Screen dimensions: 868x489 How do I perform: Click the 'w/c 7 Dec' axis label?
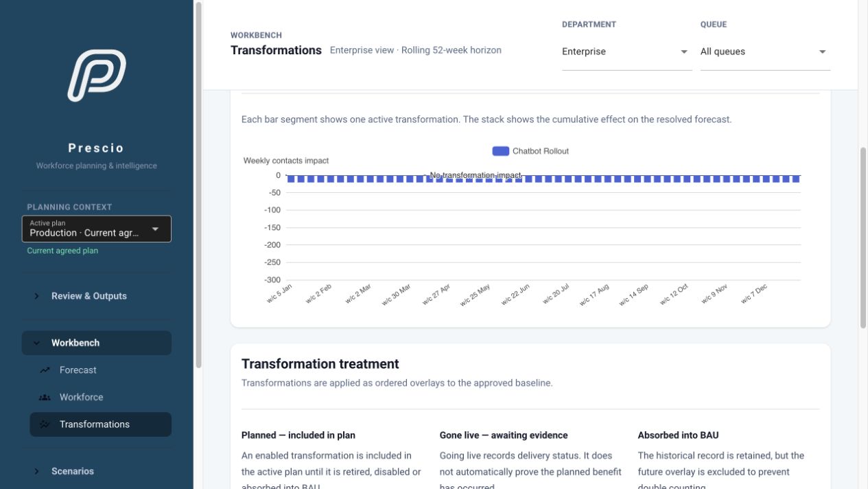[754, 295]
